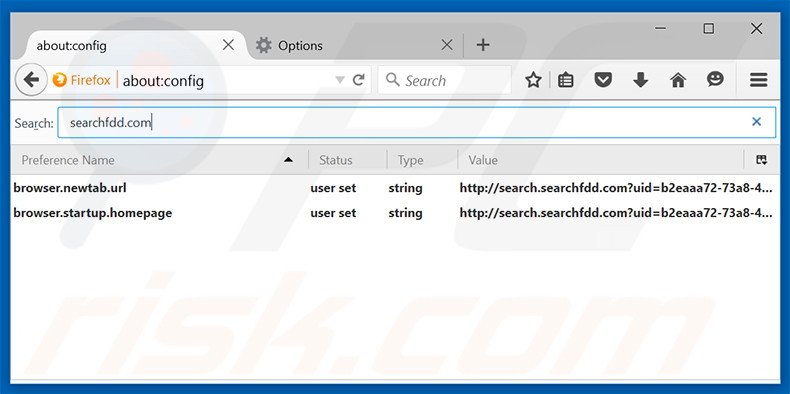Go to the Home page
Image resolution: width=790 pixels, height=394 pixels.
tap(678, 80)
